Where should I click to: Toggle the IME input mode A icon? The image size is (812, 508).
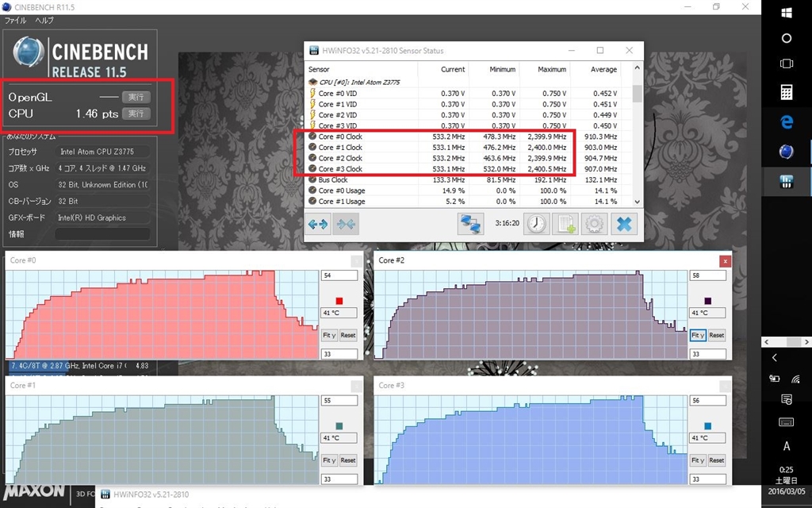pos(786,446)
